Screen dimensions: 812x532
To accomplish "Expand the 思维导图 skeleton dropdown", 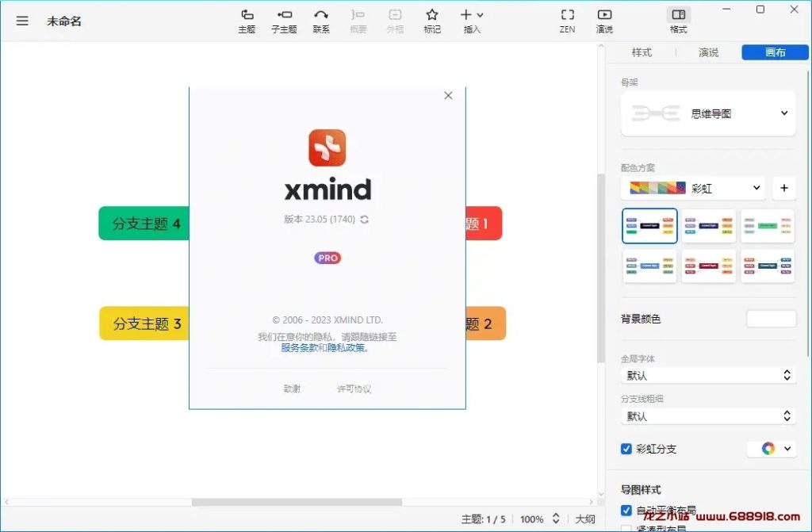I will point(708,113).
